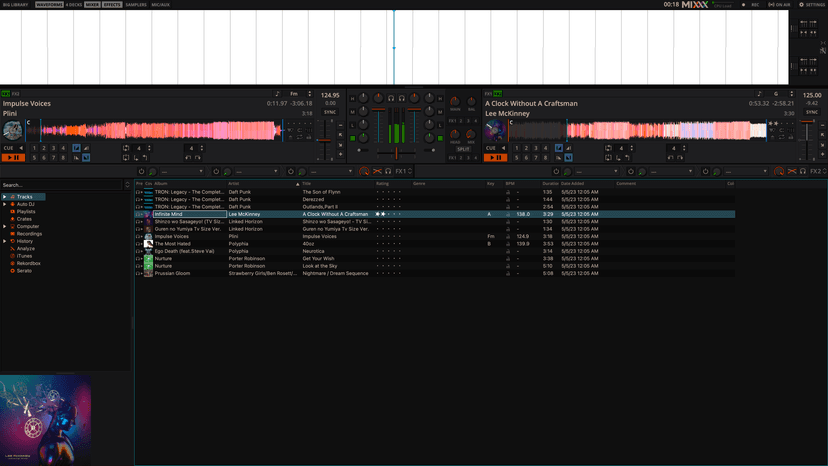The width and height of the screenshot is (828, 466).
Task: Toggle the MIXER section visibility
Action: (x=92, y=5)
